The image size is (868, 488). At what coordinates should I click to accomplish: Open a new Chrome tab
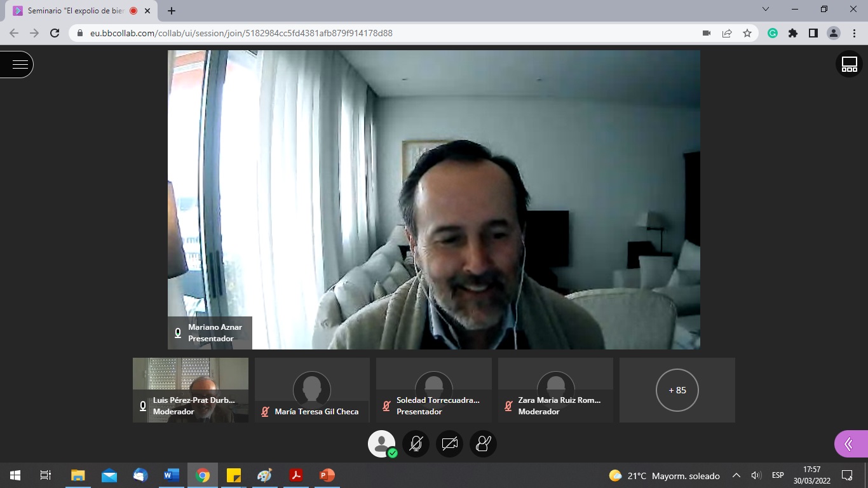[x=172, y=11]
